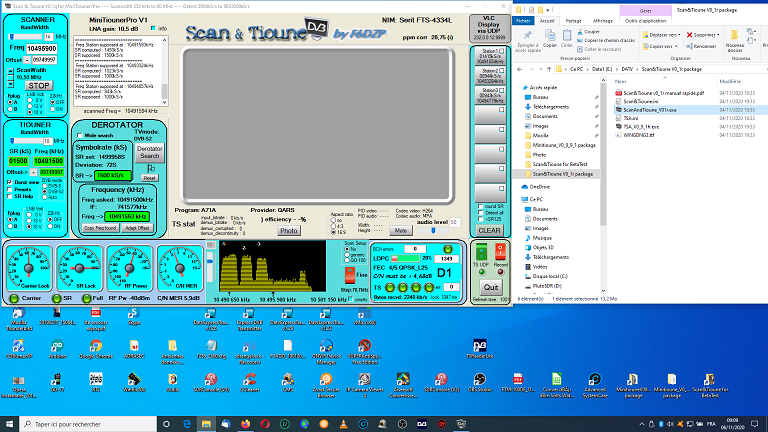
Task: Launch Firefox from the taskbar
Action: 245,424
